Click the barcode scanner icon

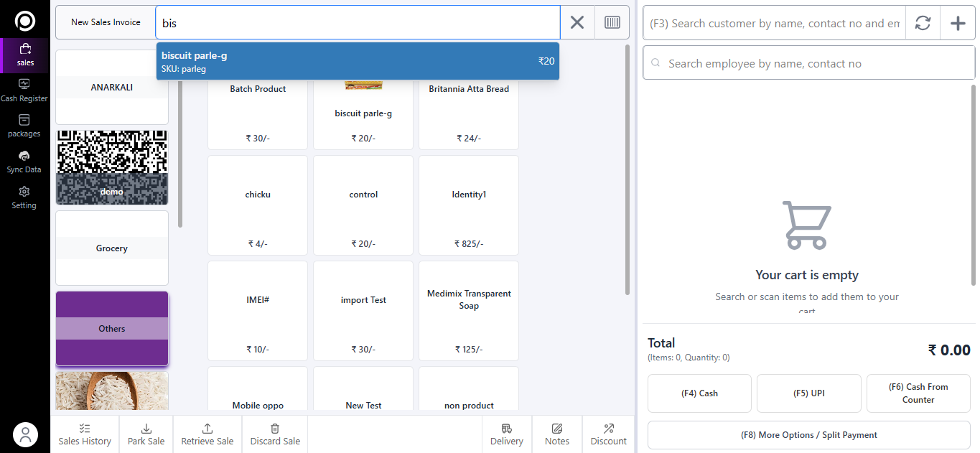[612, 22]
